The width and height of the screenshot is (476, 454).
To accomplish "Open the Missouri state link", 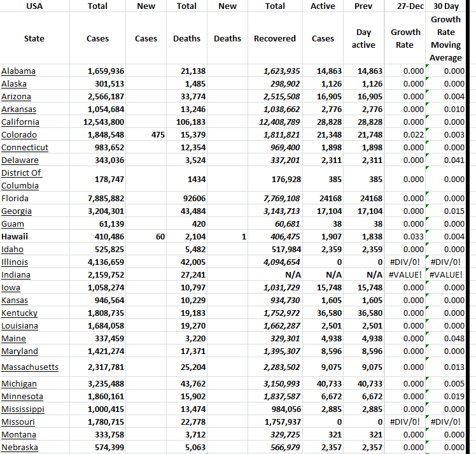I will pos(18,422).
